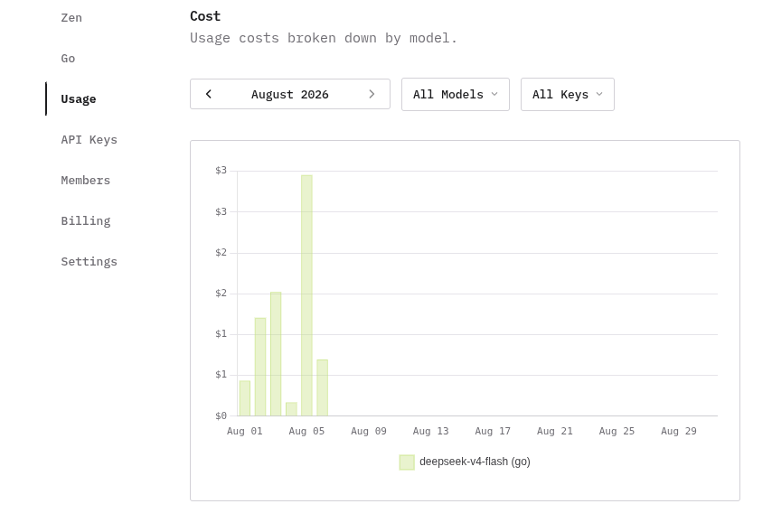Image resolution: width=772 pixels, height=532 pixels.
Task: Select the tallest bar on Aug 05
Action: pyautogui.click(x=306, y=295)
